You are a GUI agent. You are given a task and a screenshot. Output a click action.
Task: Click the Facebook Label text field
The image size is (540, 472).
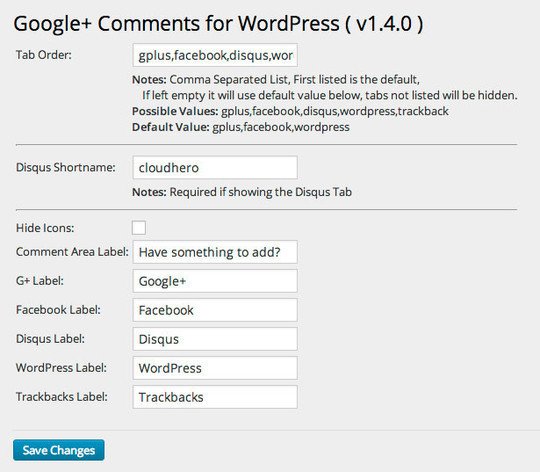[x=215, y=310]
